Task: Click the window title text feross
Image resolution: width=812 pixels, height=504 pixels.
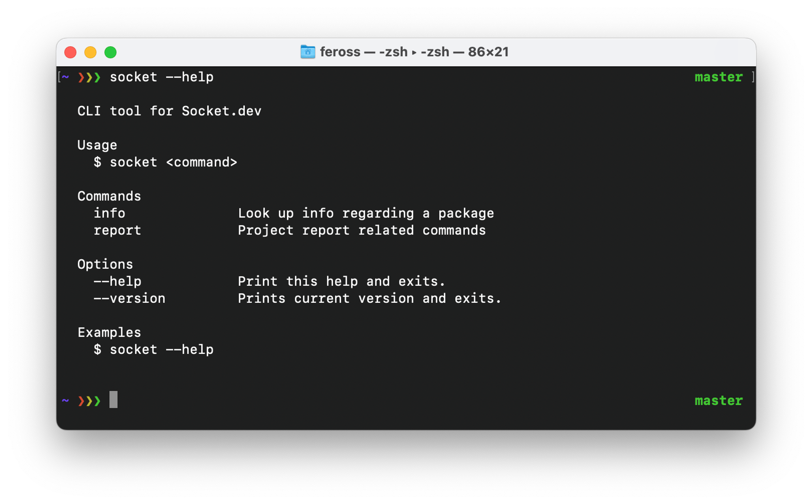Action: pyautogui.click(x=340, y=52)
